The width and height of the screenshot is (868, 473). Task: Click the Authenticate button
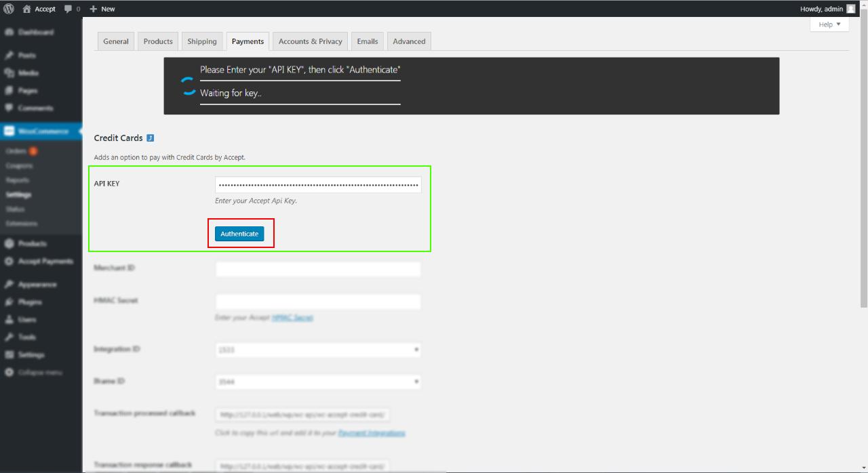tap(239, 233)
